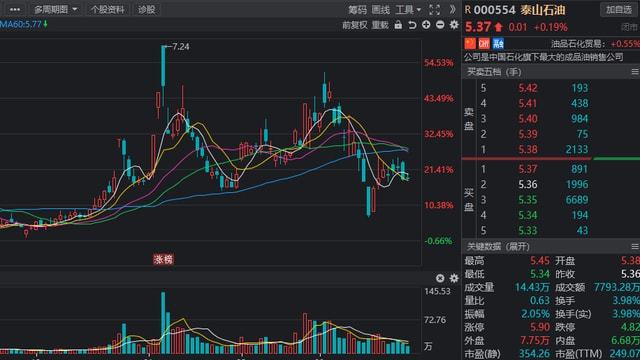Click the undo arrow icon in chart toolbar
This screenshot has width=640, height=360.
pyautogui.click(x=412, y=25)
